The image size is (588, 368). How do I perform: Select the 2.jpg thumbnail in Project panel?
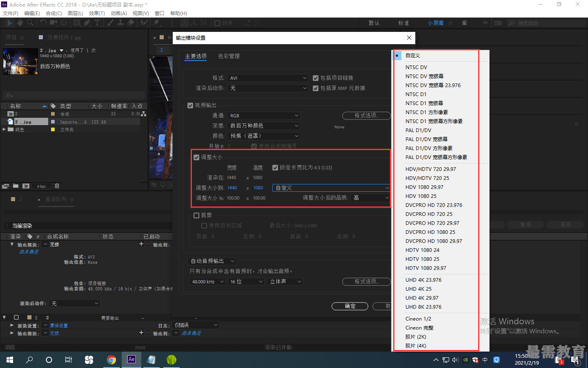click(x=20, y=61)
